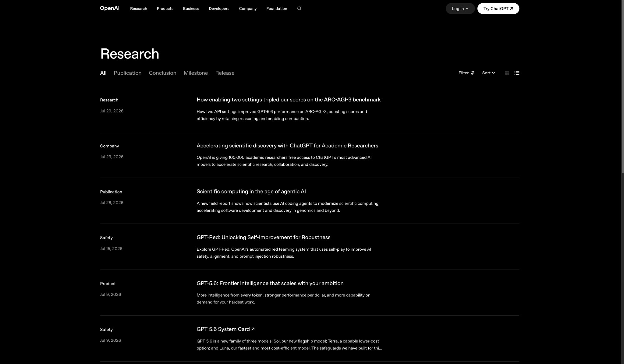Select the Release tab
The image size is (624, 364).
(x=225, y=73)
